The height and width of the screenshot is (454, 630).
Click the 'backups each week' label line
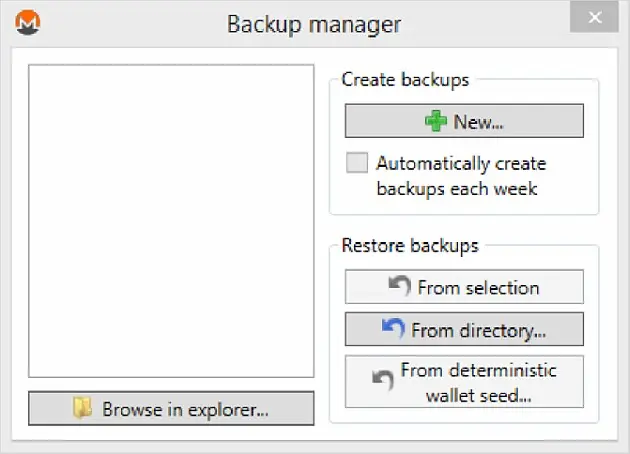point(457,189)
